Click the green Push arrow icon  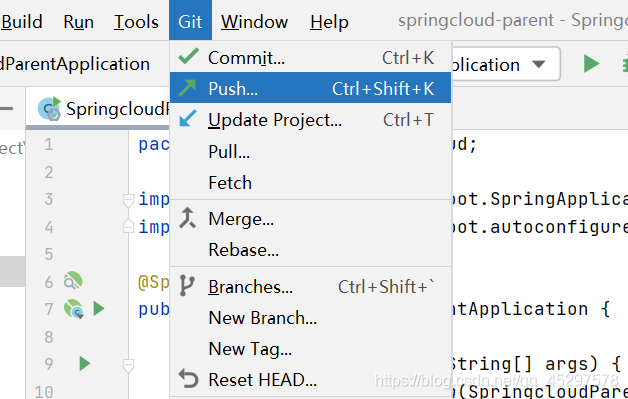pyautogui.click(x=187, y=88)
